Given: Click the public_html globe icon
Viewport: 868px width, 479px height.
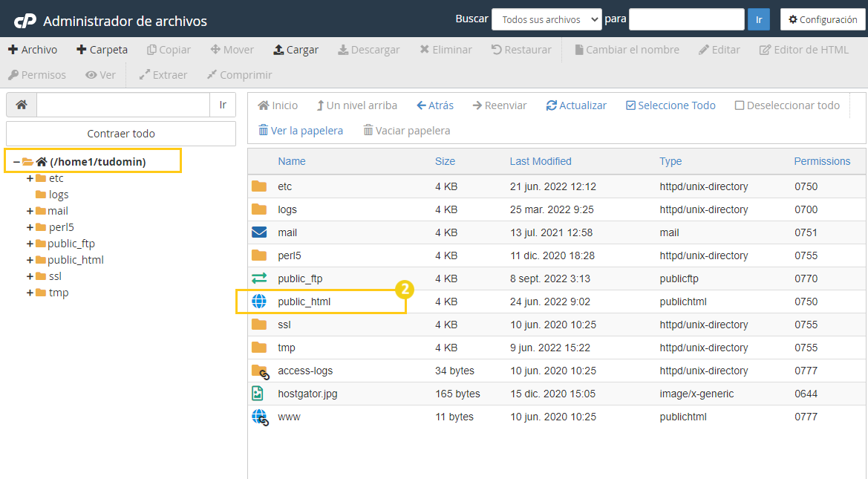Looking at the screenshot, I should point(259,302).
